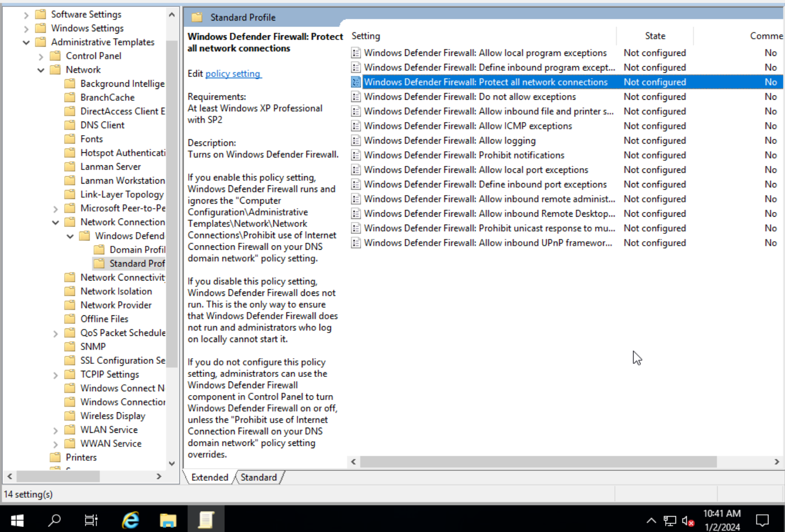The image size is (785, 532).
Task: Click the policy icon beside Allow logging
Action: tap(356, 141)
